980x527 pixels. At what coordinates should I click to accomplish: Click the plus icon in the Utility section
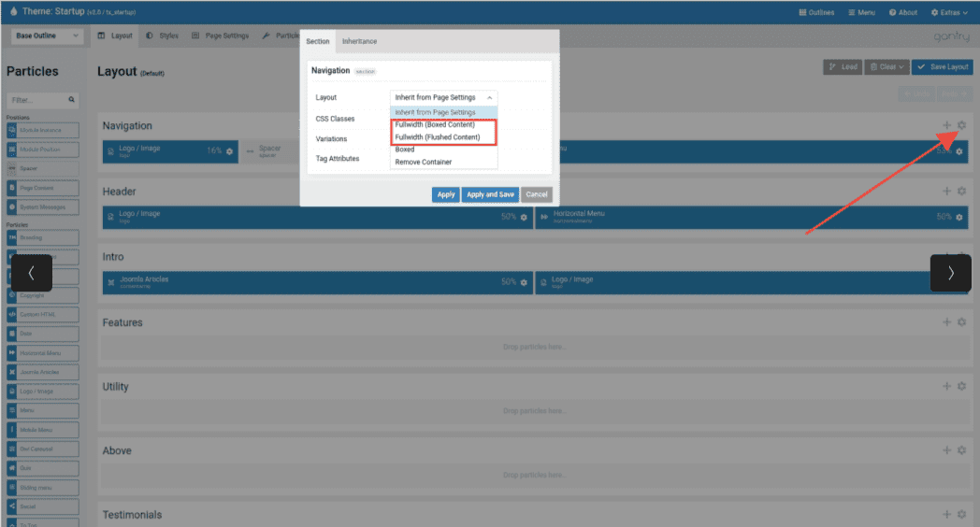point(946,387)
